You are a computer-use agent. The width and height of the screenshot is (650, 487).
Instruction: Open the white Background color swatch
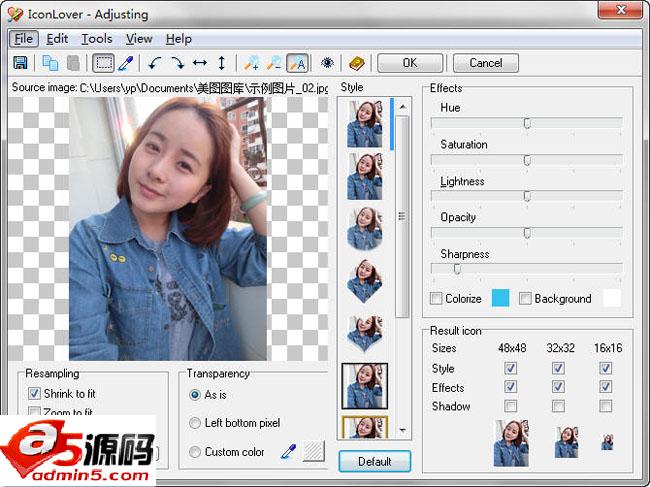click(x=612, y=298)
